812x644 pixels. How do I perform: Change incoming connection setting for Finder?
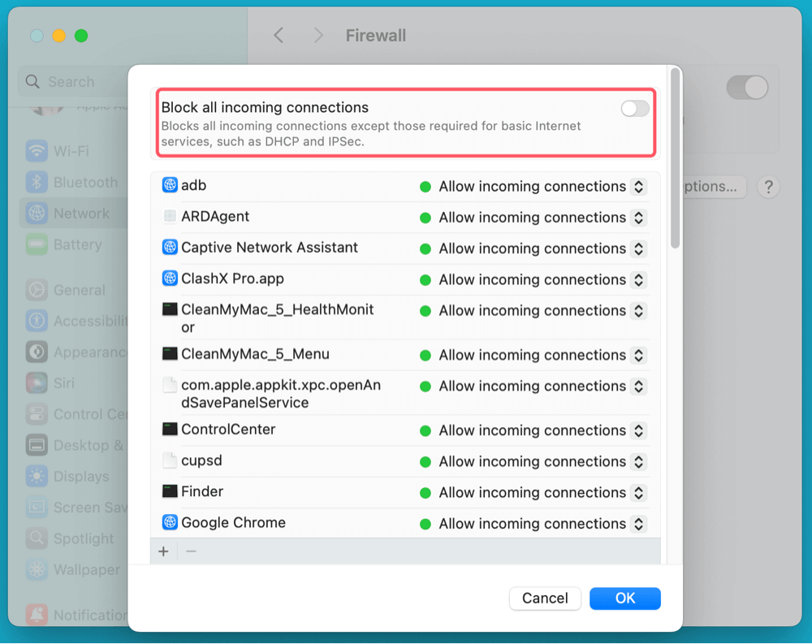coord(638,492)
